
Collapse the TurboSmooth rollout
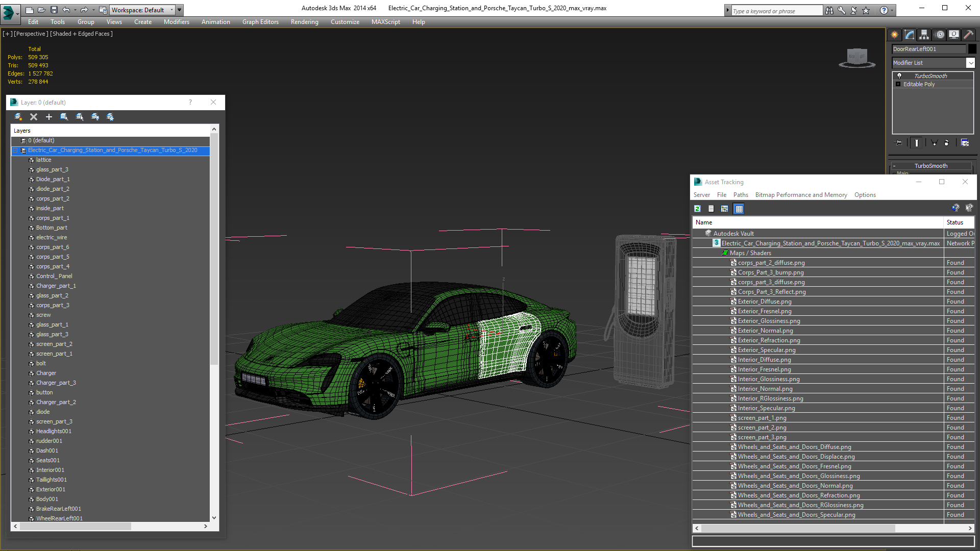click(x=930, y=166)
